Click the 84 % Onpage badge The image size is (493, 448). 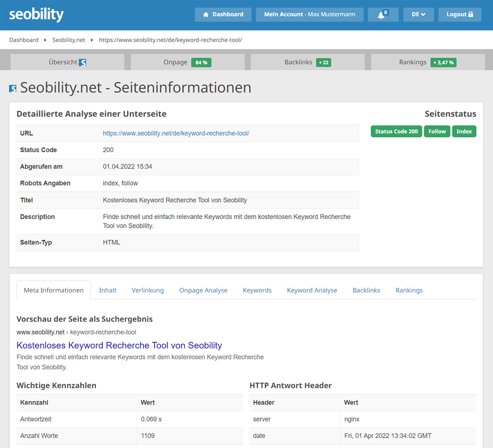pos(201,63)
